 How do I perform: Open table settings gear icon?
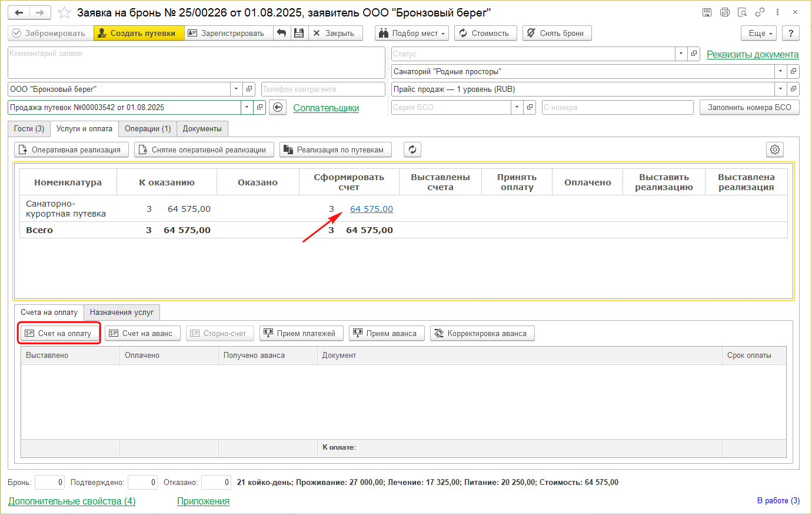point(775,149)
